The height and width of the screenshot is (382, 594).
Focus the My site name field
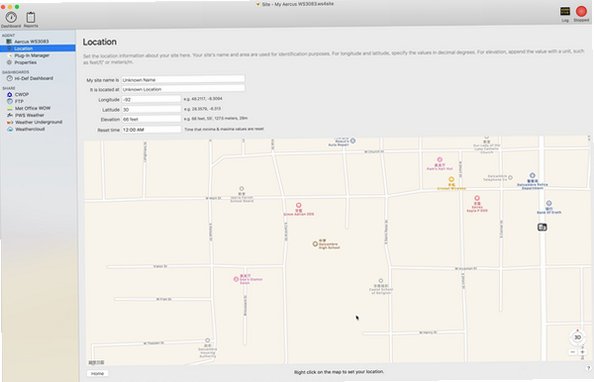183,80
